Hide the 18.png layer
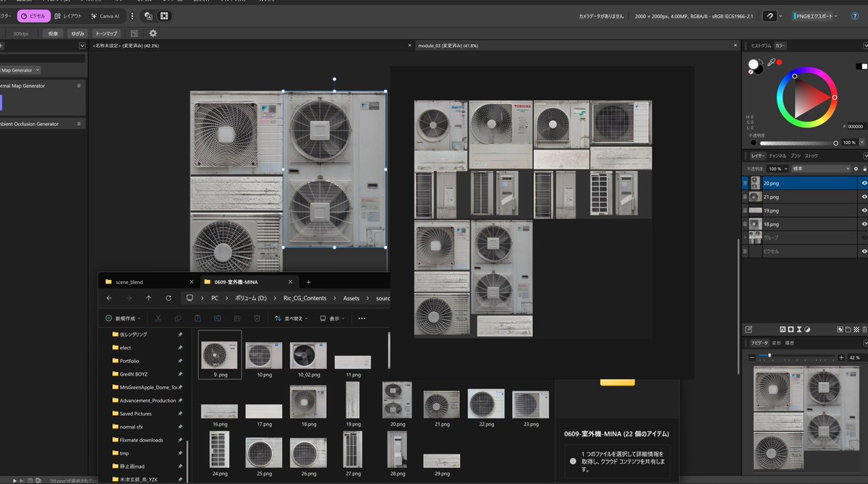The image size is (868, 484). (864, 224)
